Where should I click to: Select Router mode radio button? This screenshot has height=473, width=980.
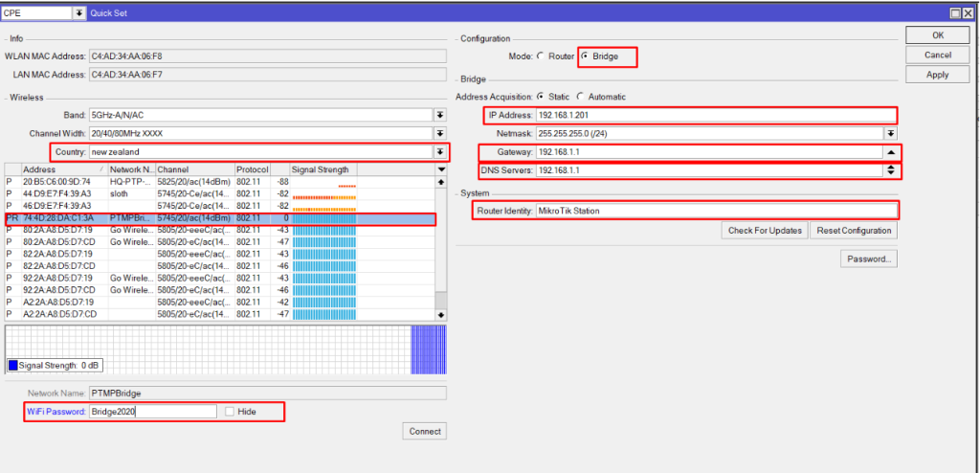tap(540, 56)
